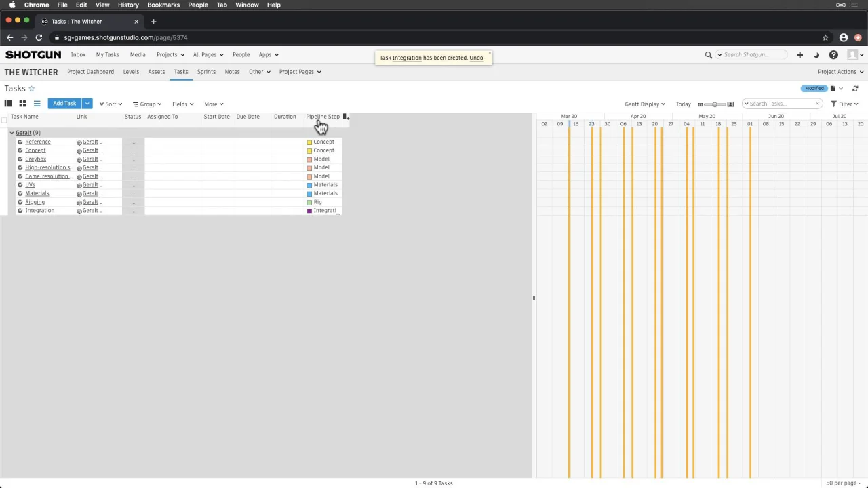
Task: Dismiss the Task Integration notification
Action: [489, 54]
